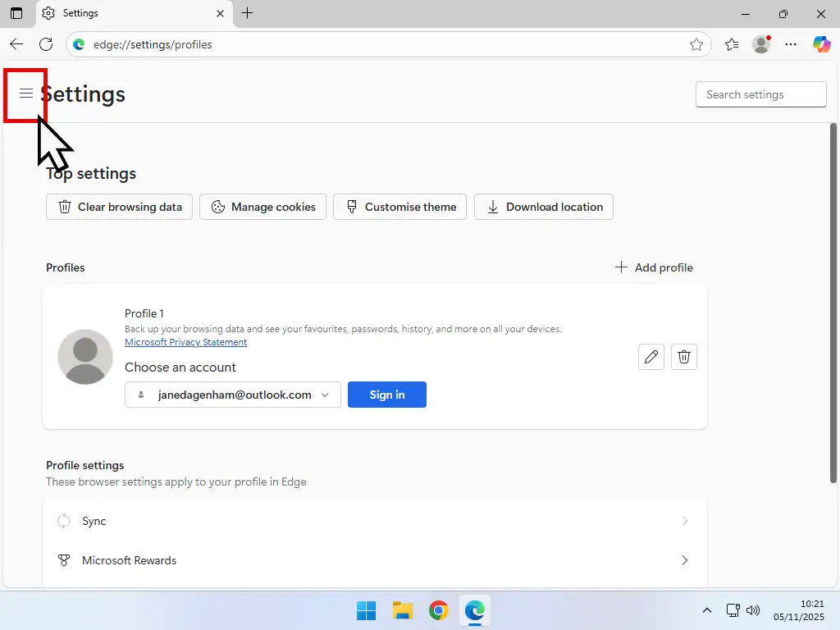Open the profile avatar icon in the toolbar
This screenshot has width=840, height=630.
click(x=760, y=44)
